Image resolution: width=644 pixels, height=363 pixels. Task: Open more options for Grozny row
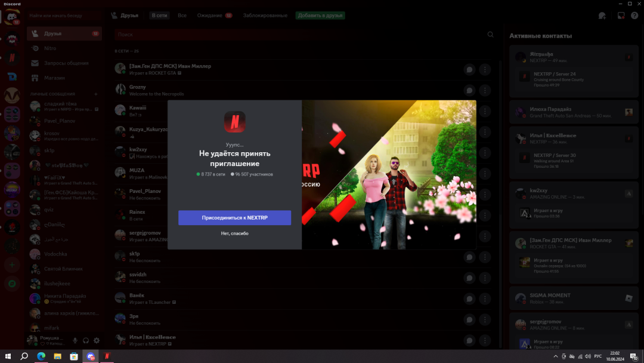point(485,90)
